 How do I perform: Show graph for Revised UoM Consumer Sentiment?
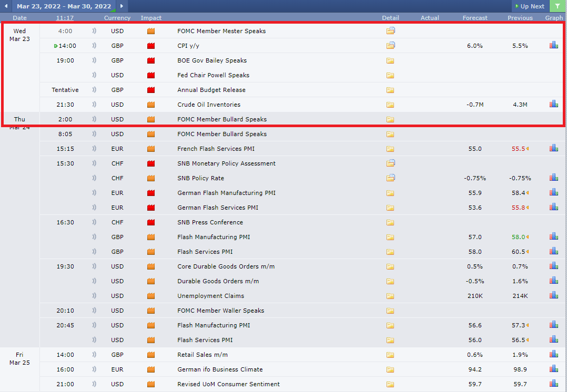tap(554, 383)
